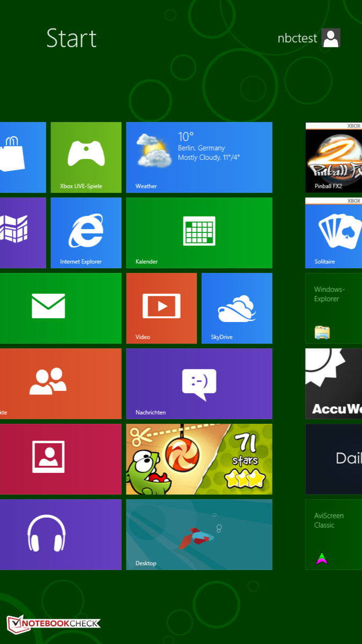Open the Photos tile
Viewport: 362px width, 644px height.
pos(59,459)
